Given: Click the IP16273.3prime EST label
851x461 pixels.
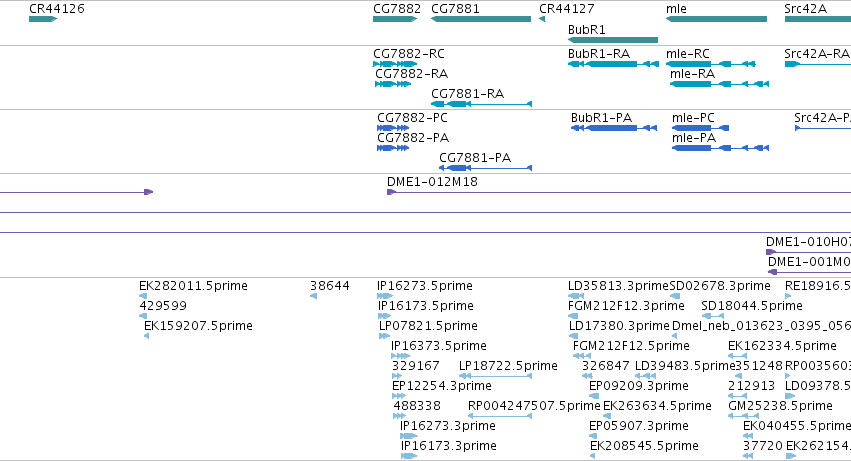Looking at the screenshot, I should [x=448, y=427].
